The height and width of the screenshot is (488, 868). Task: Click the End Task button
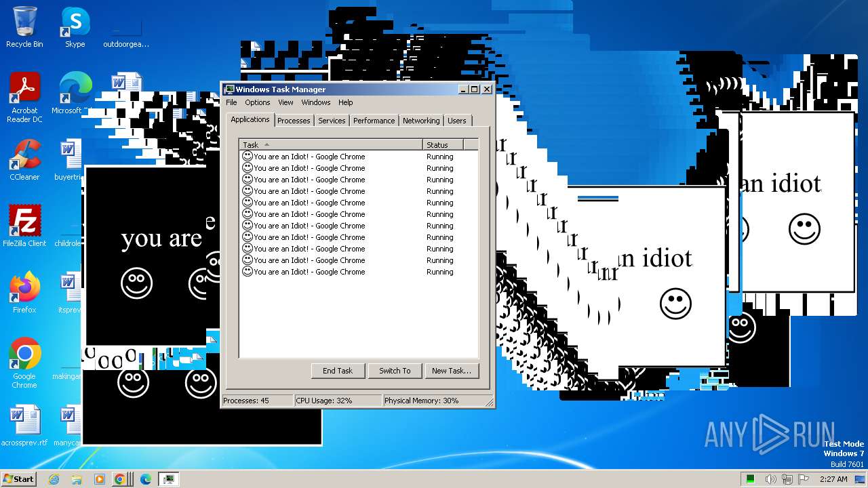click(338, 371)
